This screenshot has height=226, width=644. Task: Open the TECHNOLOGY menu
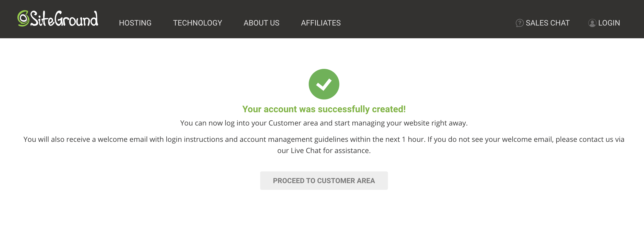(198, 23)
